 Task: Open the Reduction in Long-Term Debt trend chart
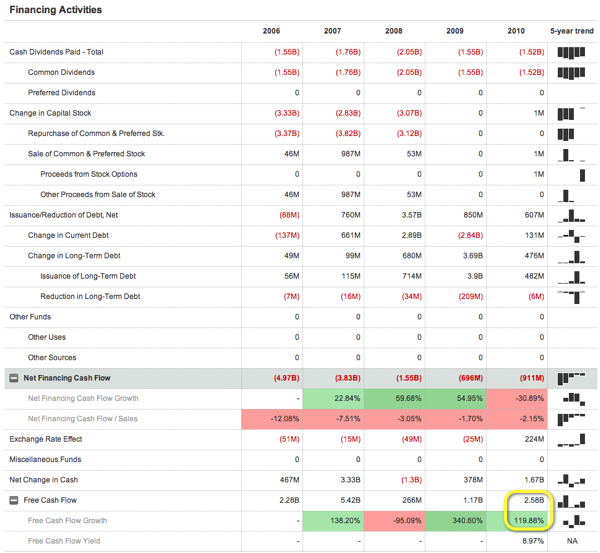pos(571,297)
